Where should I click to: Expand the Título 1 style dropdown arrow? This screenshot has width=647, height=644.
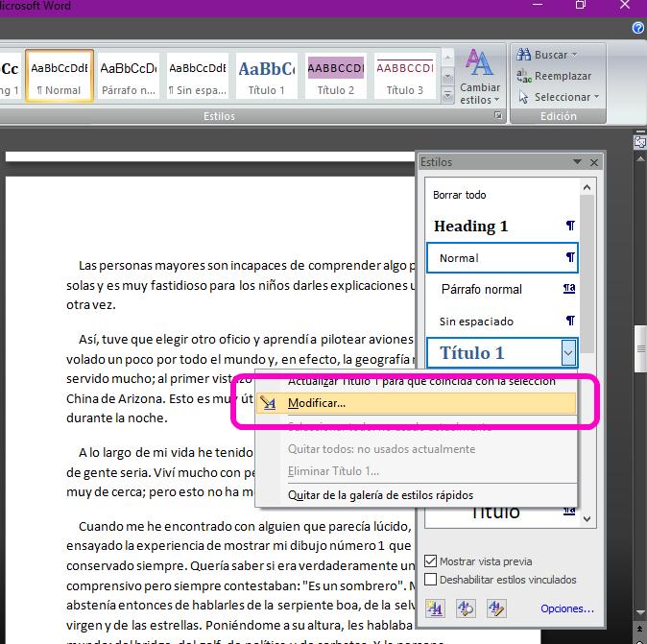[569, 353]
